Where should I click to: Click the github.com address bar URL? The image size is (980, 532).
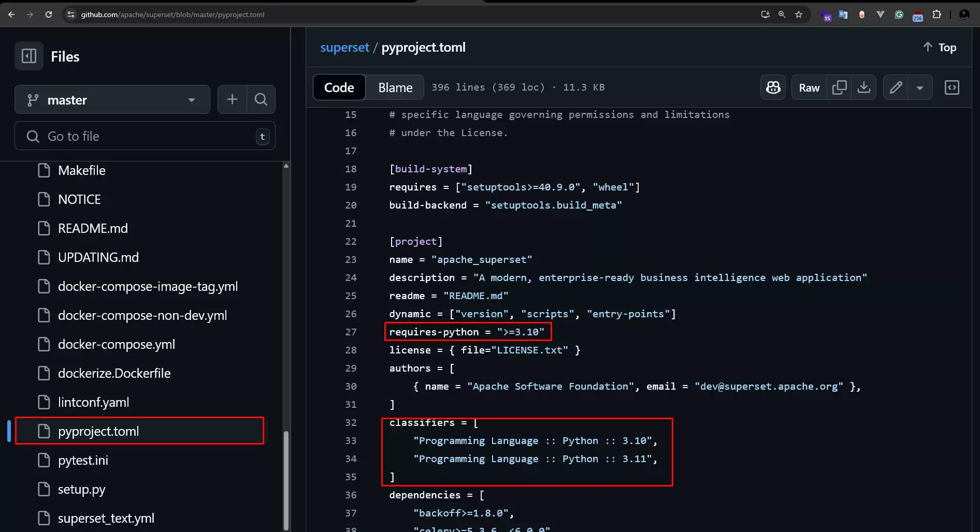pyautogui.click(x=172, y=14)
